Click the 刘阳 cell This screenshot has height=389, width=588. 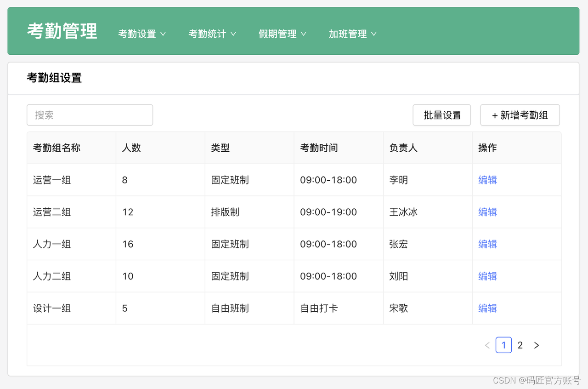[428, 276]
